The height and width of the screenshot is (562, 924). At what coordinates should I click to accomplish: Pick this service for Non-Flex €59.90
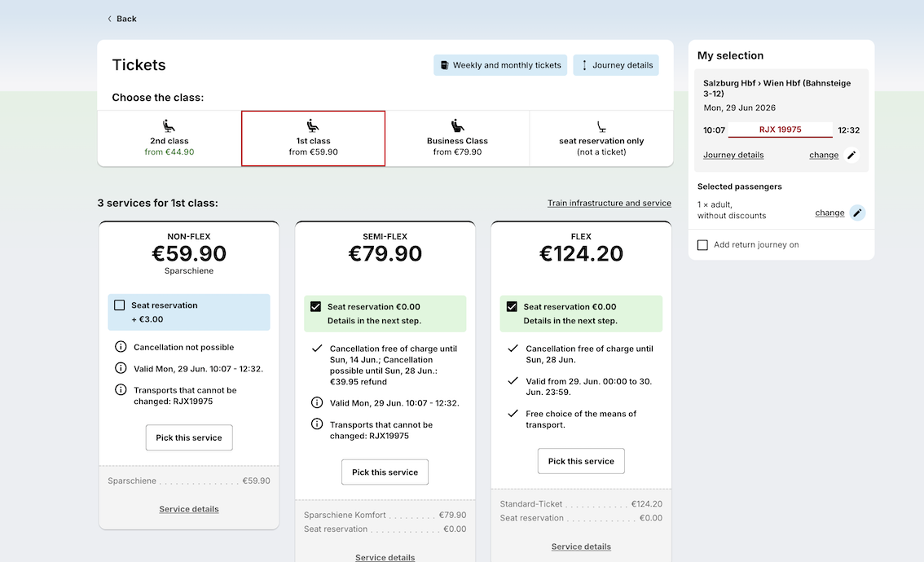pyautogui.click(x=189, y=437)
